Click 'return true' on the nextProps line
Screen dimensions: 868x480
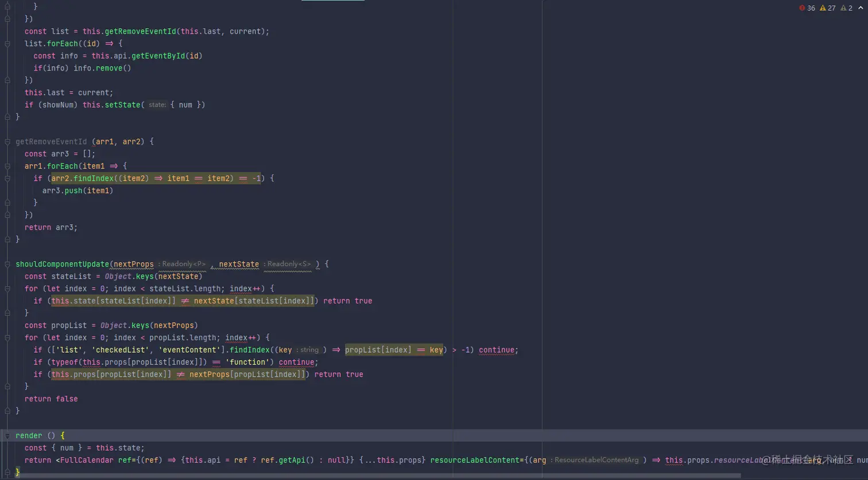(339, 374)
